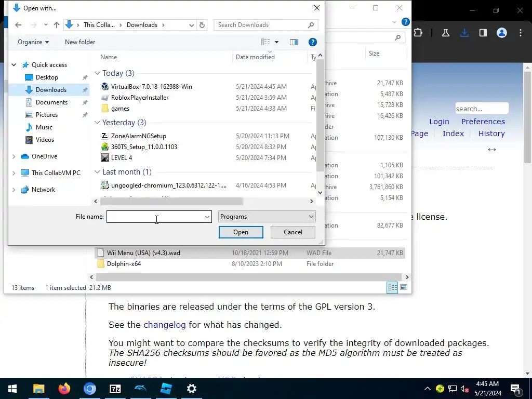Open Chrome profile avatar
Viewport: 532px width, 399px height.
pos(502,33)
